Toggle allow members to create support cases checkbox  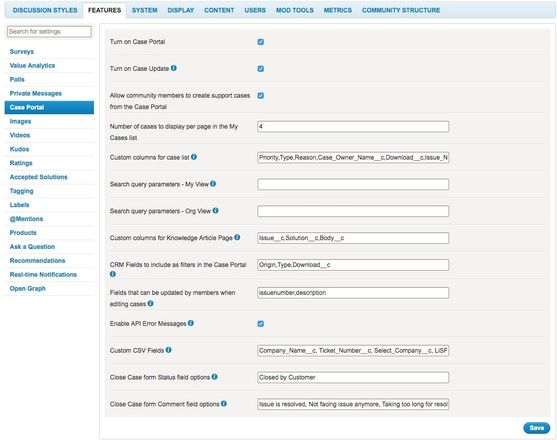[261, 96]
